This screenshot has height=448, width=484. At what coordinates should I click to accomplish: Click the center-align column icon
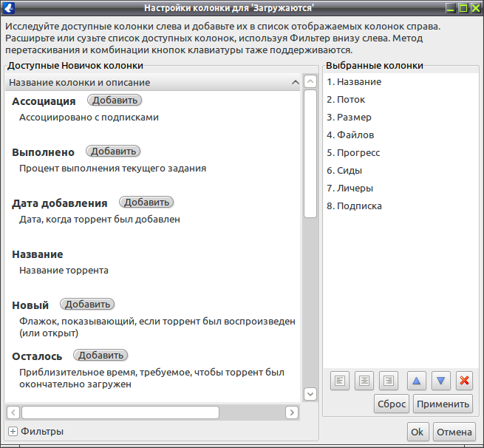(x=364, y=381)
